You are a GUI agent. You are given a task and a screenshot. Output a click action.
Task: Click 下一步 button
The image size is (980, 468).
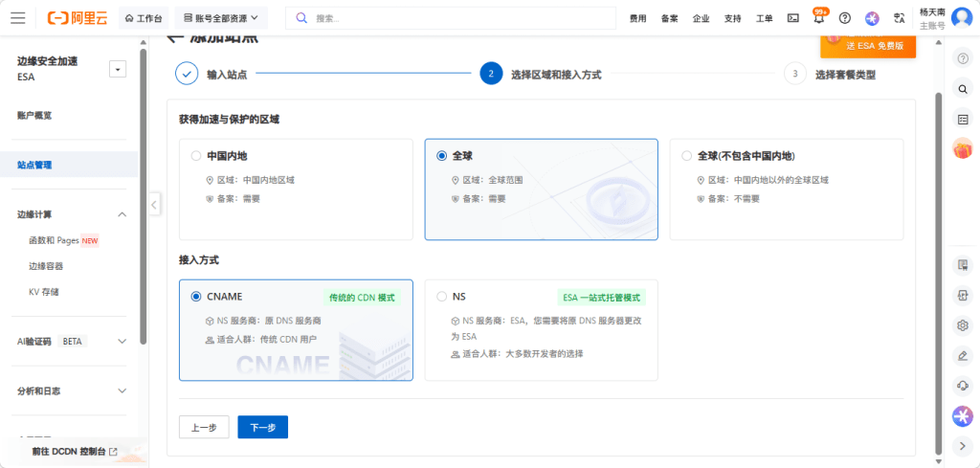[262, 427]
